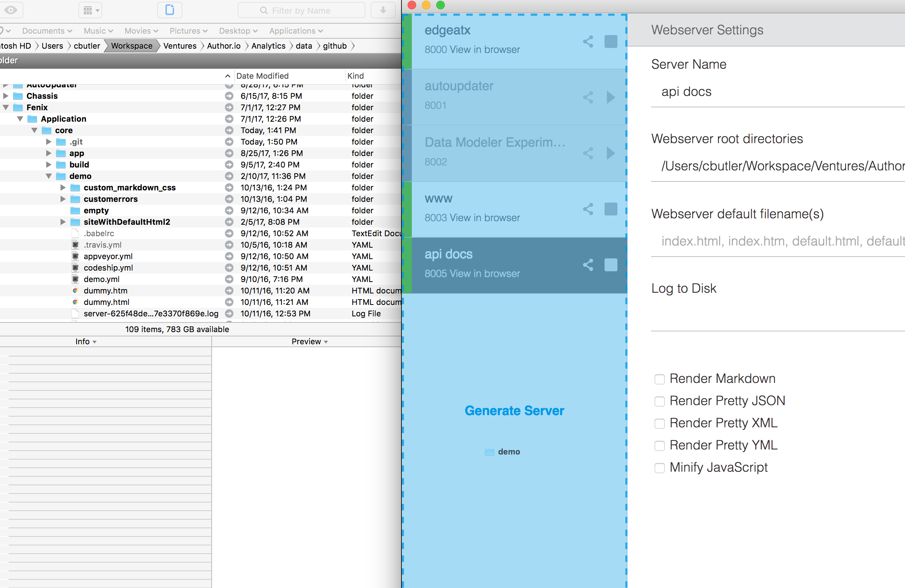Expand the custom_markdown_css folder
Image resolution: width=905 pixels, height=588 pixels.
[x=62, y=188]
